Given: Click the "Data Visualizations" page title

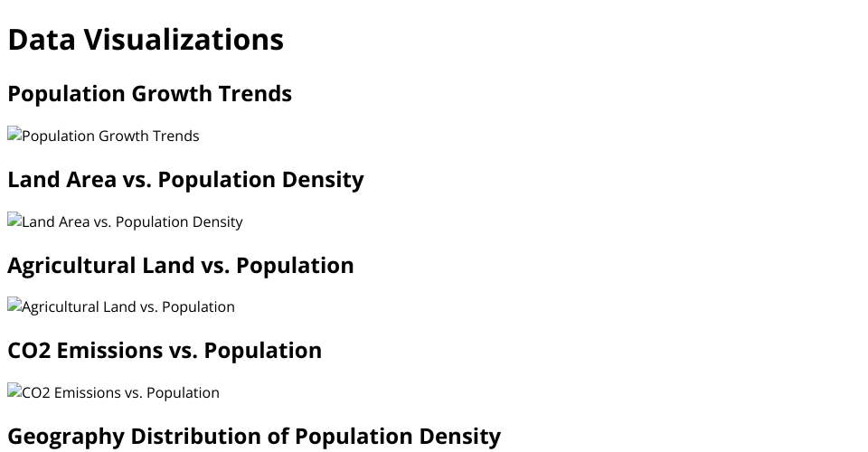Looking at the screenshot, I should tap(146, 40).
